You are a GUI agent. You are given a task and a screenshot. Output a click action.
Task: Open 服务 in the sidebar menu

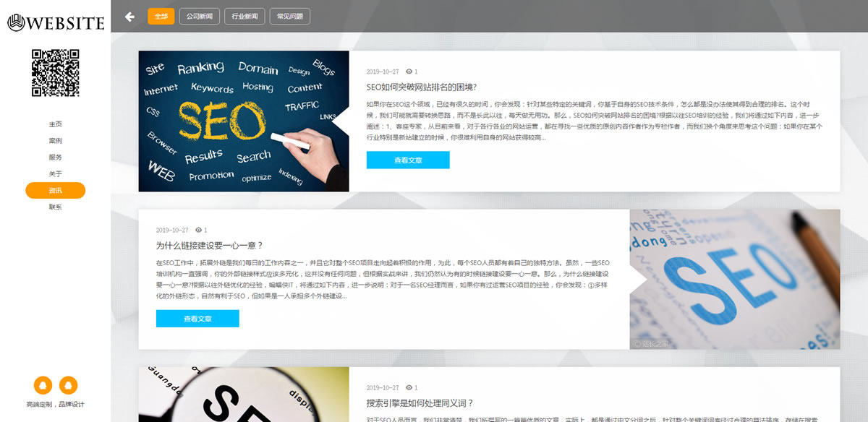point(56,158)
